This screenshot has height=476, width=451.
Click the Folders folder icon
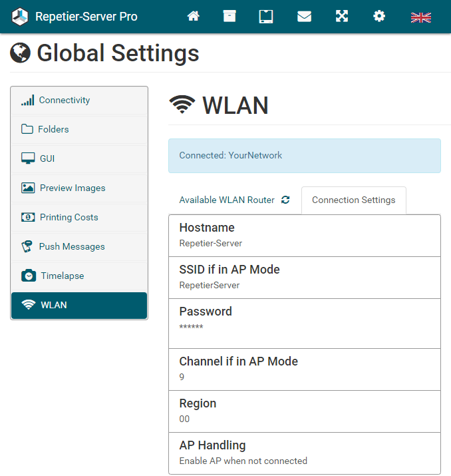(27, 129)
